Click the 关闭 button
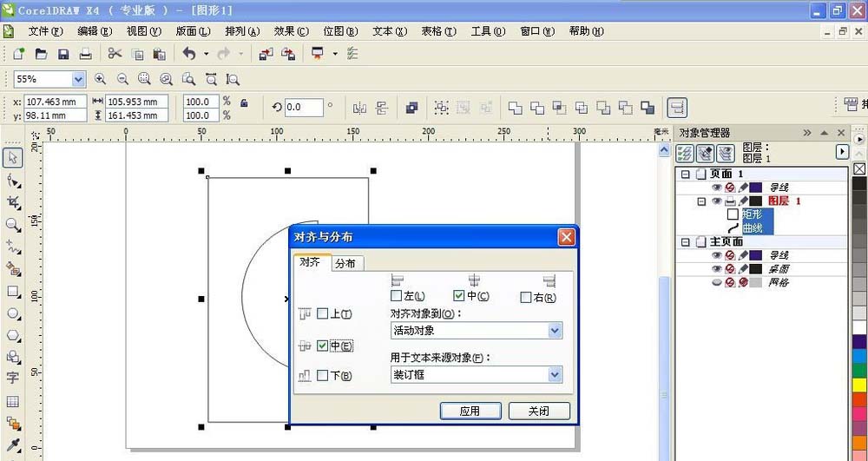This screenshot has height=461, width=868. click(539, 412)
